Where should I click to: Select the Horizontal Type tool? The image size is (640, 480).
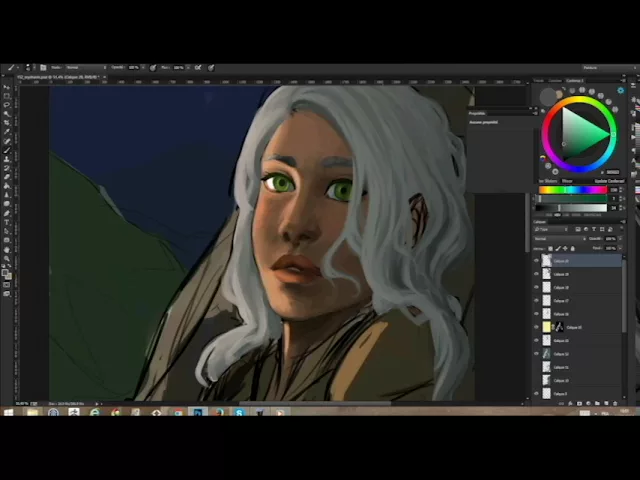(x=7, y=222)
